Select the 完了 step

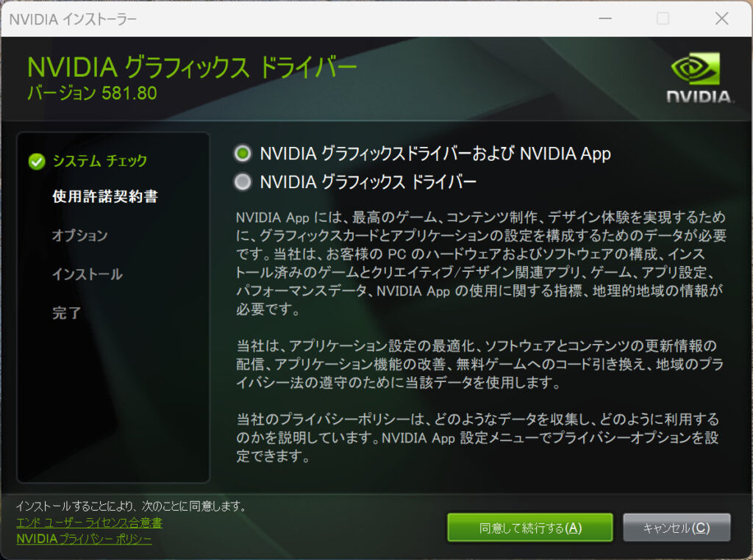tap(65, 313)
